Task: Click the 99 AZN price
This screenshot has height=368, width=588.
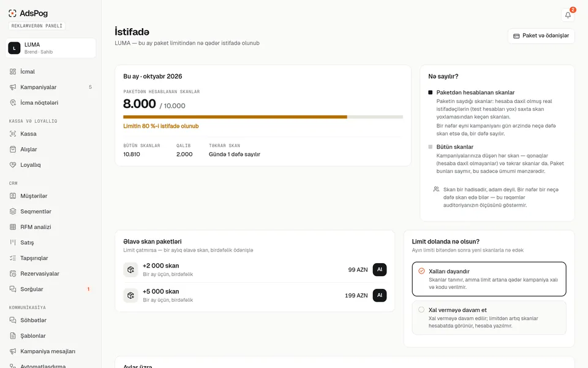Action: pos(358,270)
